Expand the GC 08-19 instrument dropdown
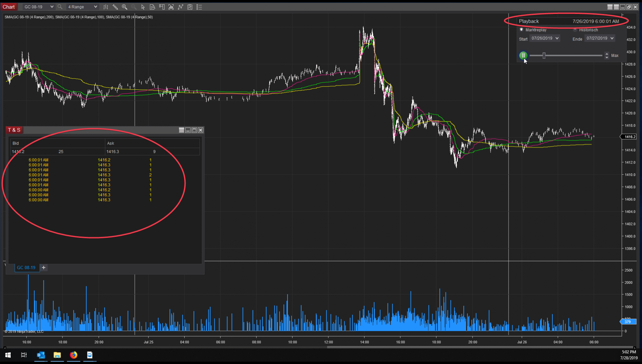 click(51, 7)
